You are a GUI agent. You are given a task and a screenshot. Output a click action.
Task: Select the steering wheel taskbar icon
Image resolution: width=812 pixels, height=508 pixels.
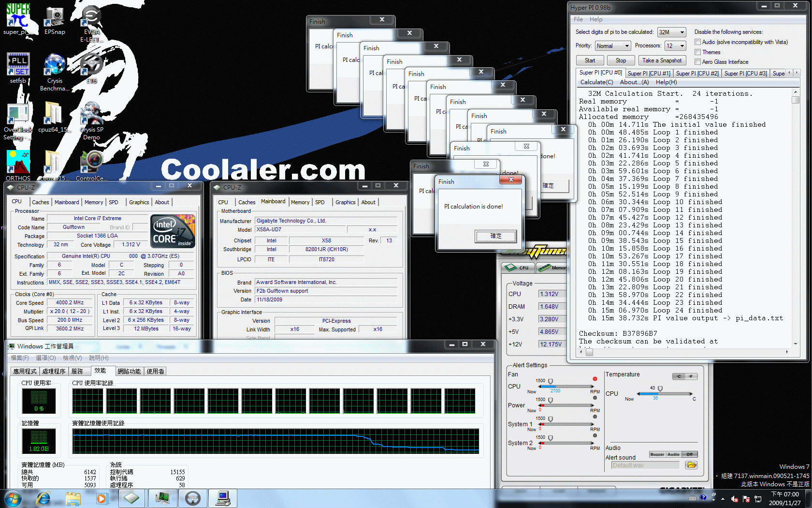click(193, 498)
